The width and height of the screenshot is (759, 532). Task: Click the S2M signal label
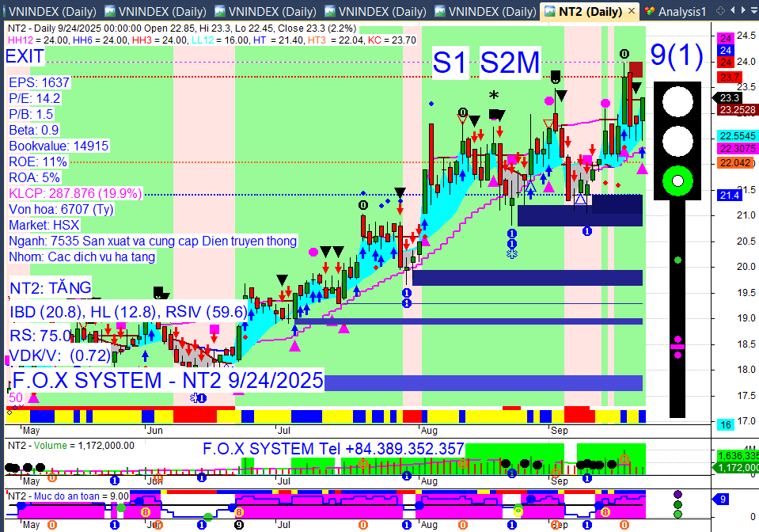[510, 63]
